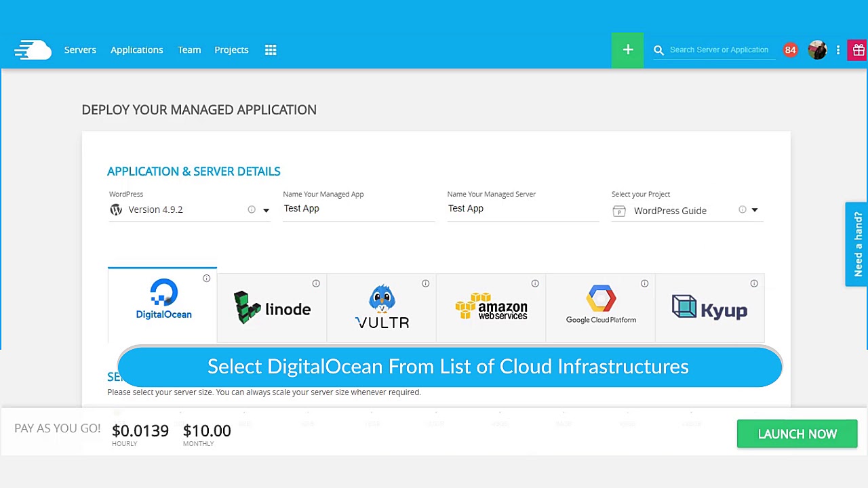Edit the Name Your Managed Server field
This screenshot has height=488, width=868.
(x=523, y=209)
